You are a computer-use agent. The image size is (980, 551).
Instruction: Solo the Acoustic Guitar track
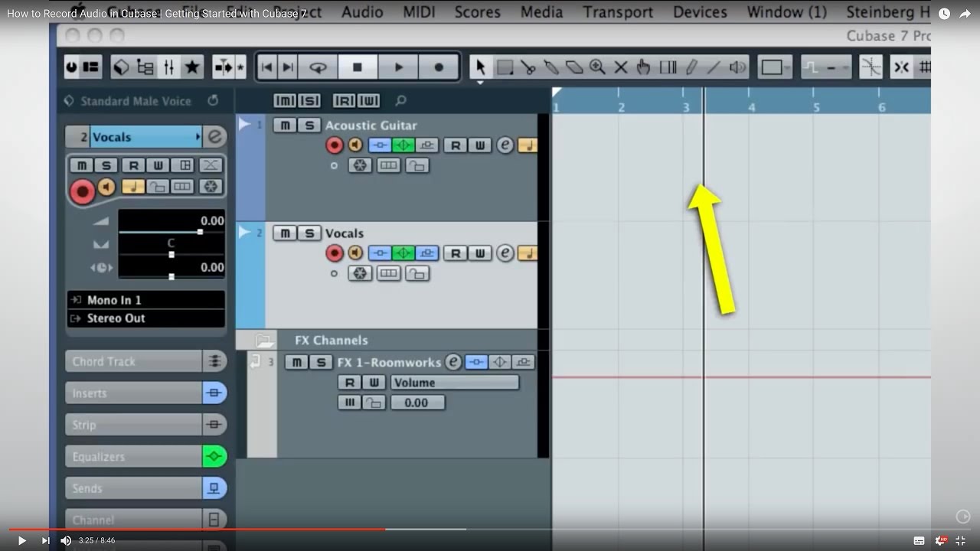(309, 126)
